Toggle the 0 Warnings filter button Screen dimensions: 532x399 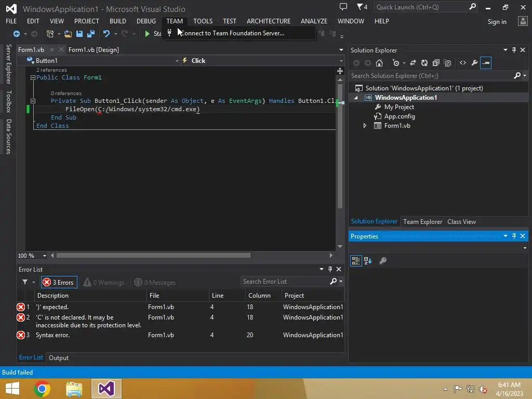click(104, 282)
